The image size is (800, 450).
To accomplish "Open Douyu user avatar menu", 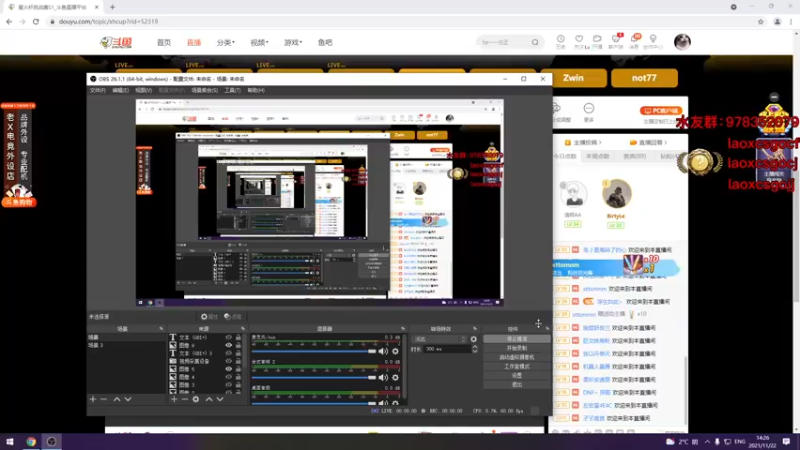I will click(682, 42).
